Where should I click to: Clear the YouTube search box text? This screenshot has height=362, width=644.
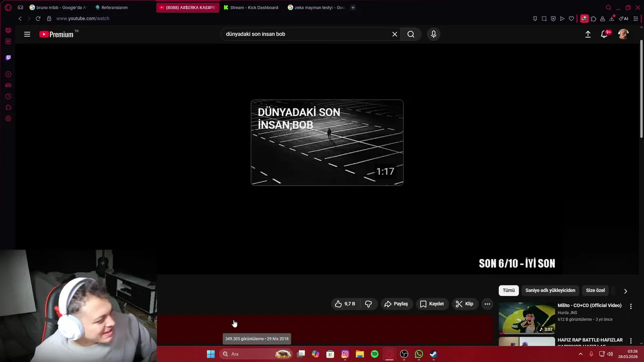(395, 34)
